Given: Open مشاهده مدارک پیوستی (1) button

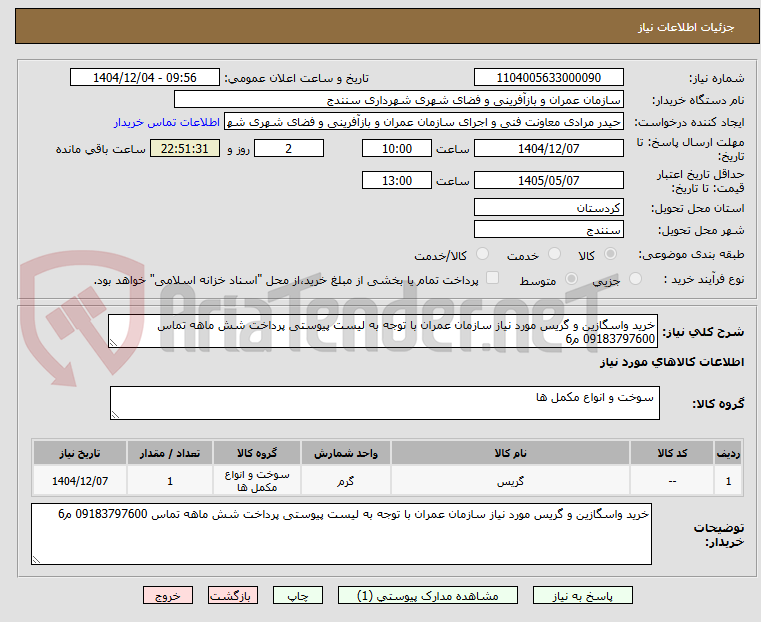Looking at the screenshot, I should pos(428,595).
